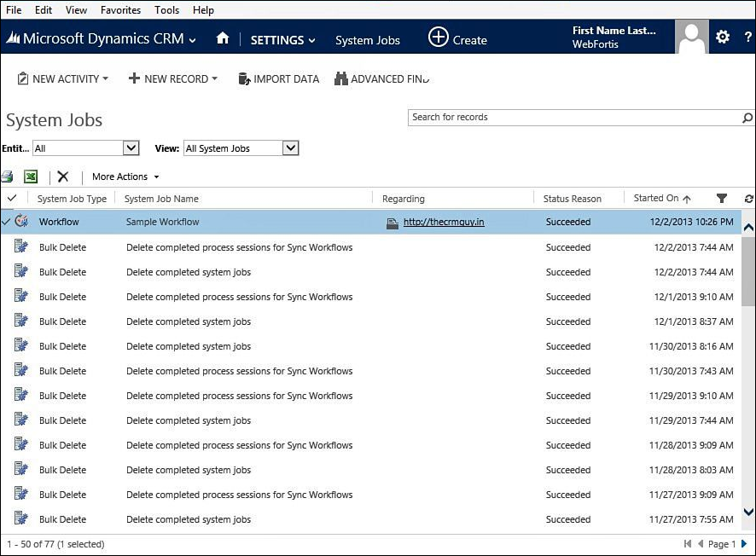The image size is (756, 556).
Task: Click the scroll down arrow
Action: pos(748,512)
